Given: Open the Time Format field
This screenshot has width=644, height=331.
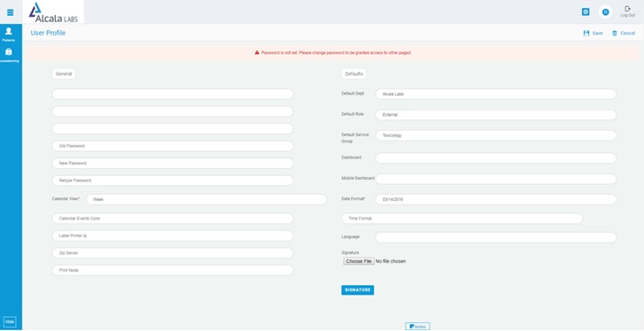Looking at the screenshot, I should click(x=462, y=219).
